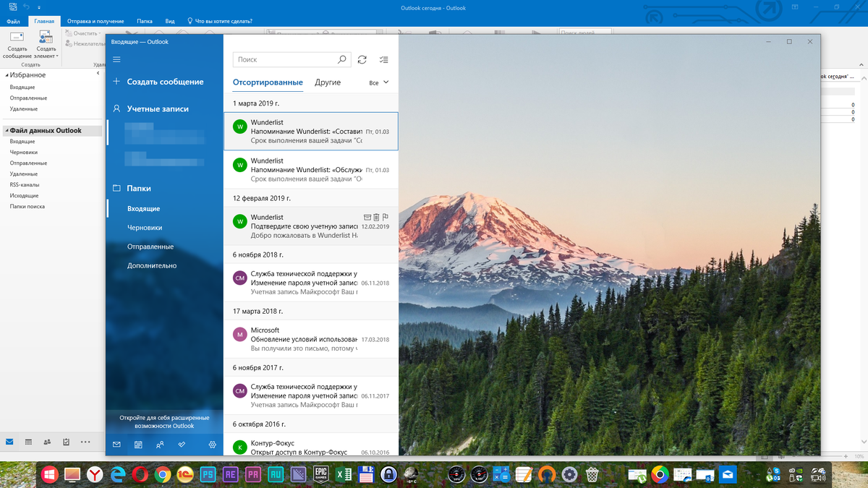Viewport: 868px width, 488px height.
Task: Open Excel from the taskbar
Action: (x=344, y=474)
